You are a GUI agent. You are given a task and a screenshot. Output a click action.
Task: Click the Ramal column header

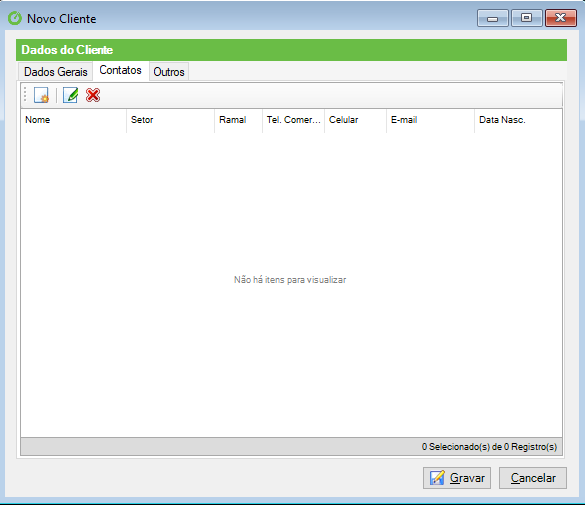(x=239, y=120)
